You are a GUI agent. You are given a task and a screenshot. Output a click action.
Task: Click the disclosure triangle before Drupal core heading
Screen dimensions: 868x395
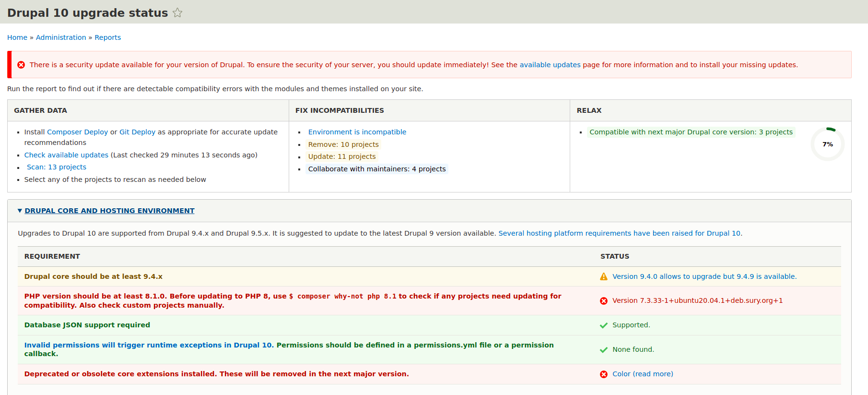tap(20, 211)
